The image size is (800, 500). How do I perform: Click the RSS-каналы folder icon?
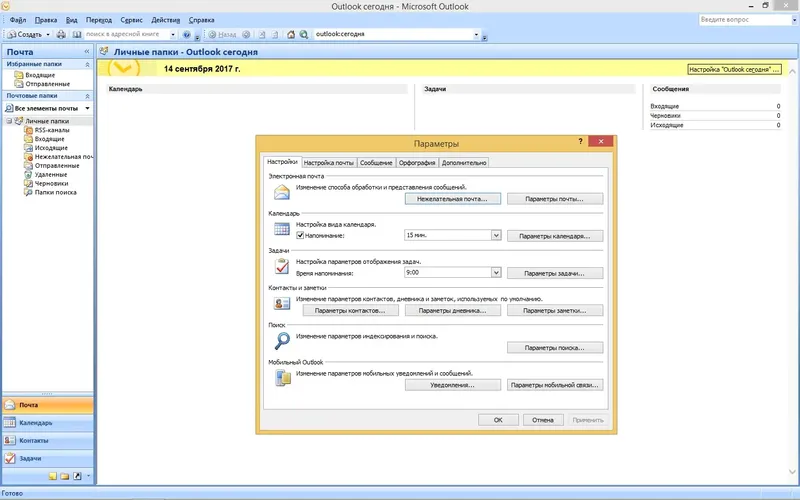tap(29, 130)
